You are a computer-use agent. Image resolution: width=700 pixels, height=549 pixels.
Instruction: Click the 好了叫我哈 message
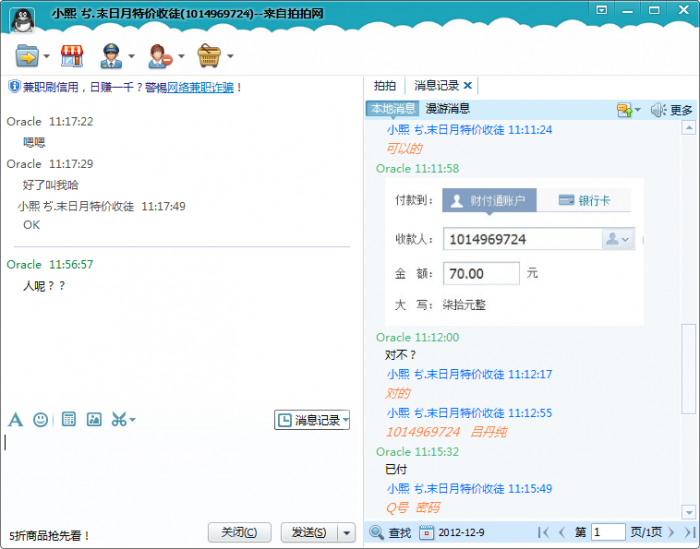50,185
